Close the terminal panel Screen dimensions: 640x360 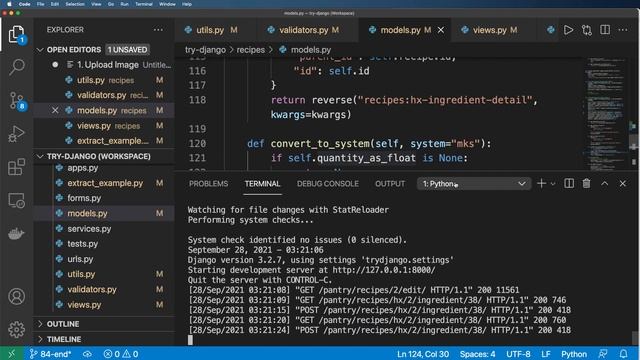[622, 184]
